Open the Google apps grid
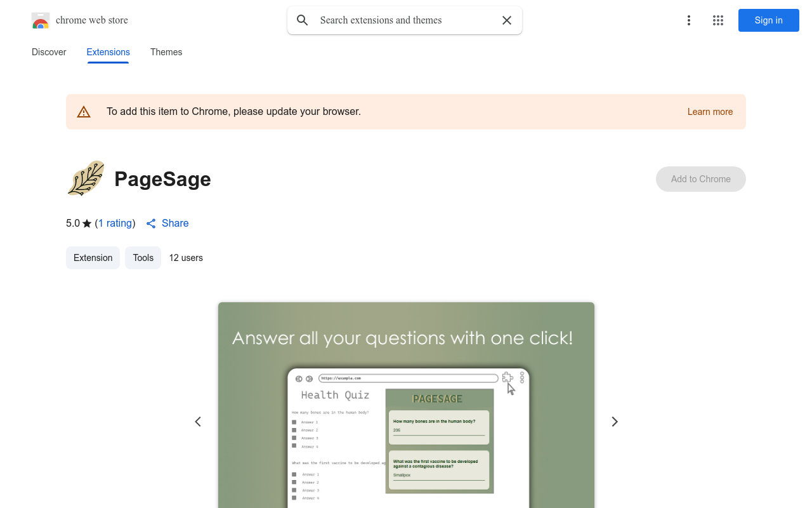The image size is (812, 508). pyautogui.click(x=718, y=20)
